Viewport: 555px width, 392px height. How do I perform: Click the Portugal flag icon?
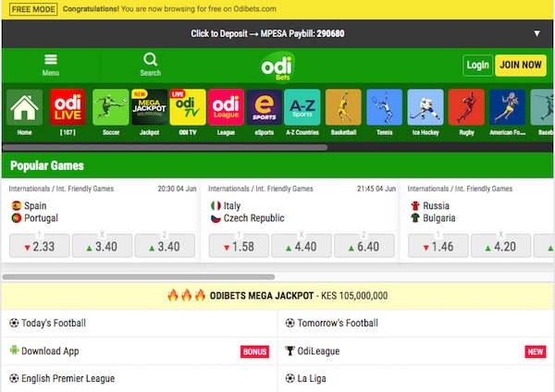[x=17, y=218]
